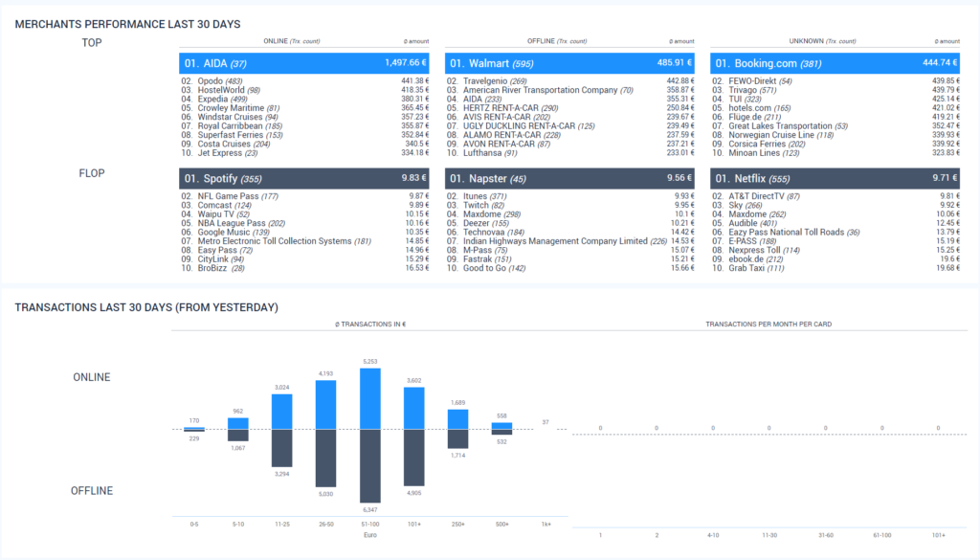Click Transactions per month per card title

coord(768,325)
